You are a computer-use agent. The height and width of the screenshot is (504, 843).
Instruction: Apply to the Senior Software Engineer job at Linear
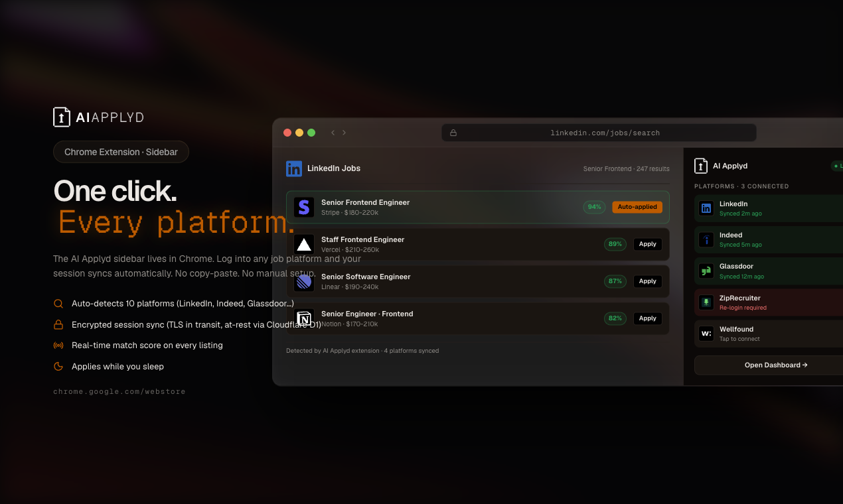point(648,281)
